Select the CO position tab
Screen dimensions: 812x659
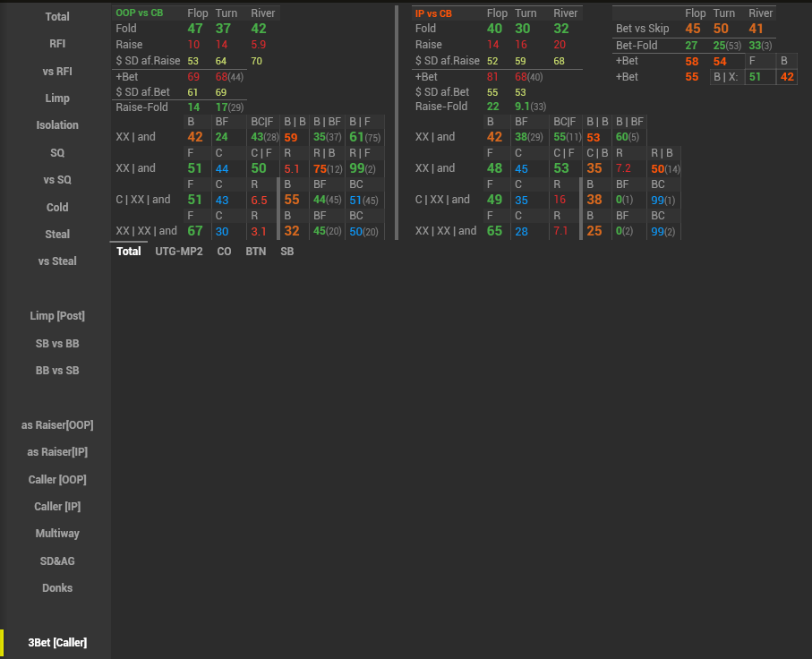(x=224, y=252)
